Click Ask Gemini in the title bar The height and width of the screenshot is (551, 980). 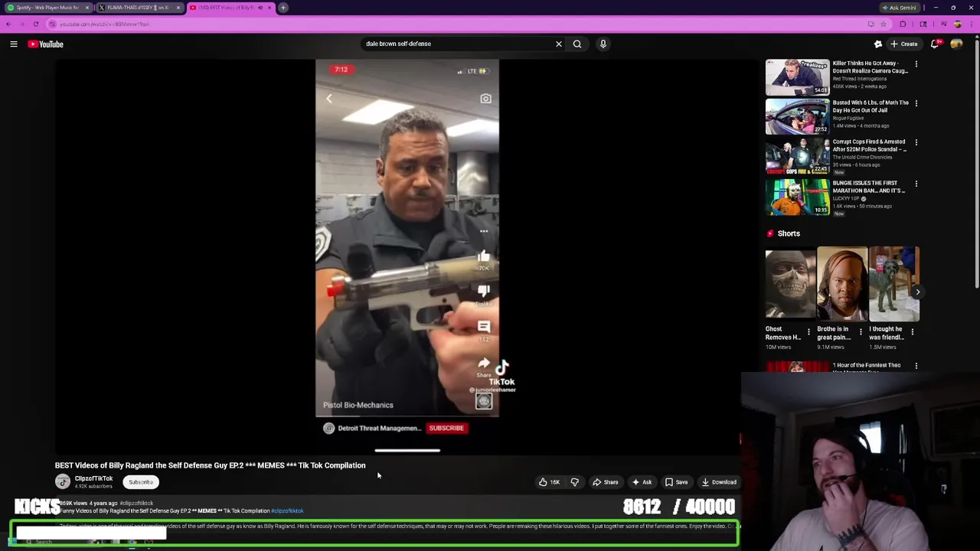900,8
